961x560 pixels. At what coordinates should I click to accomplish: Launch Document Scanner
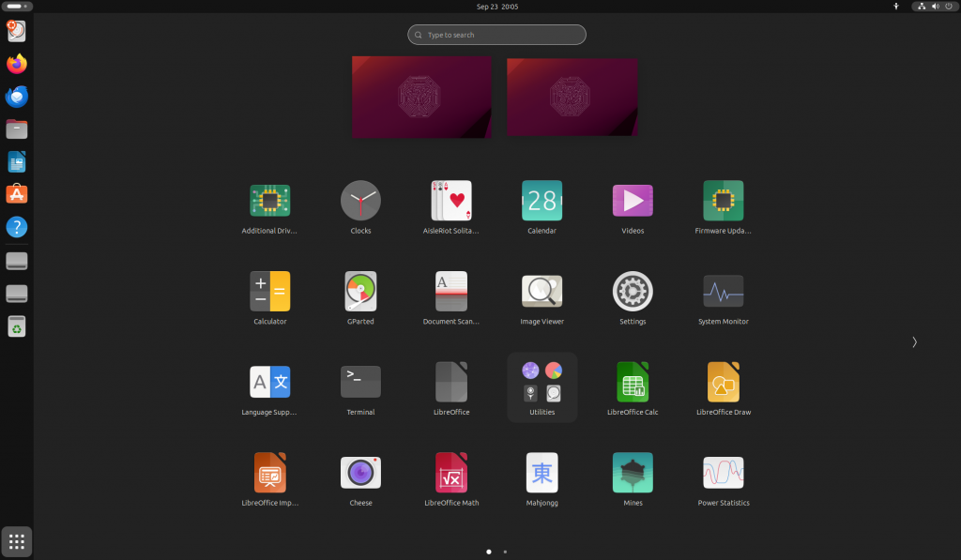click(450, 291)
